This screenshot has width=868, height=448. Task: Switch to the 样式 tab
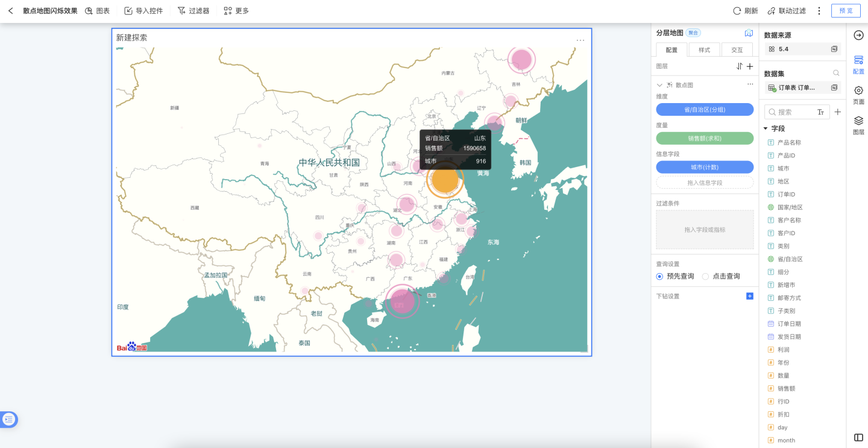[704, 50]
